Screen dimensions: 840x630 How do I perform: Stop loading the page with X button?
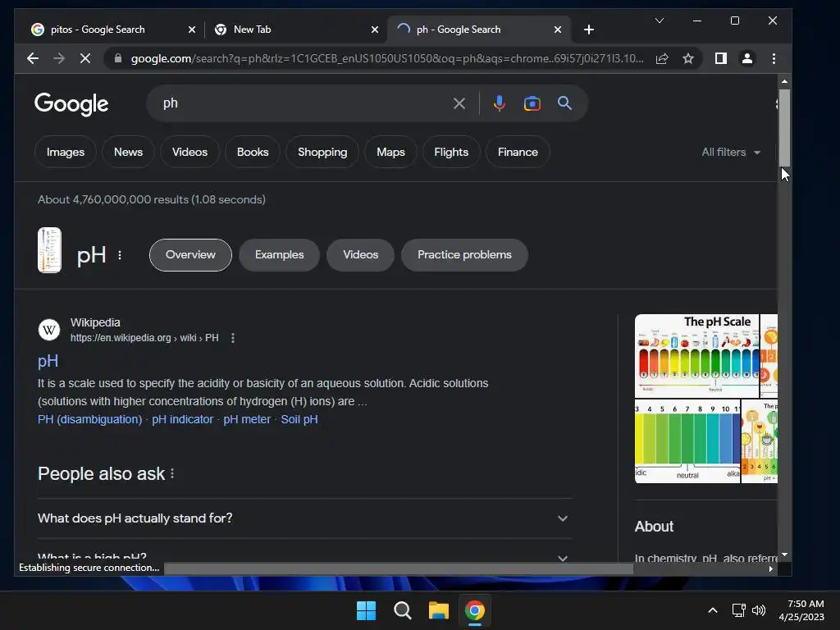pyautogui.click(x=85, y=58)
